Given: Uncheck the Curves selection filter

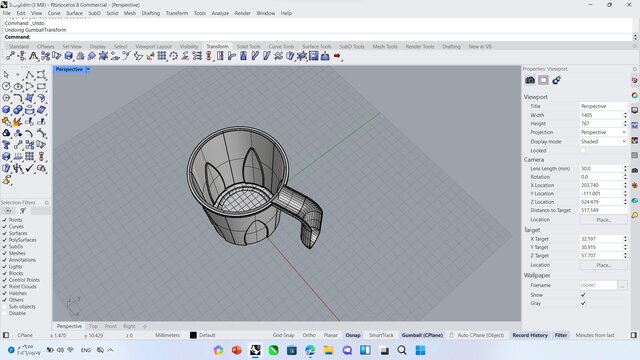Looking at the screenshot, I should (x=5, y=227).
